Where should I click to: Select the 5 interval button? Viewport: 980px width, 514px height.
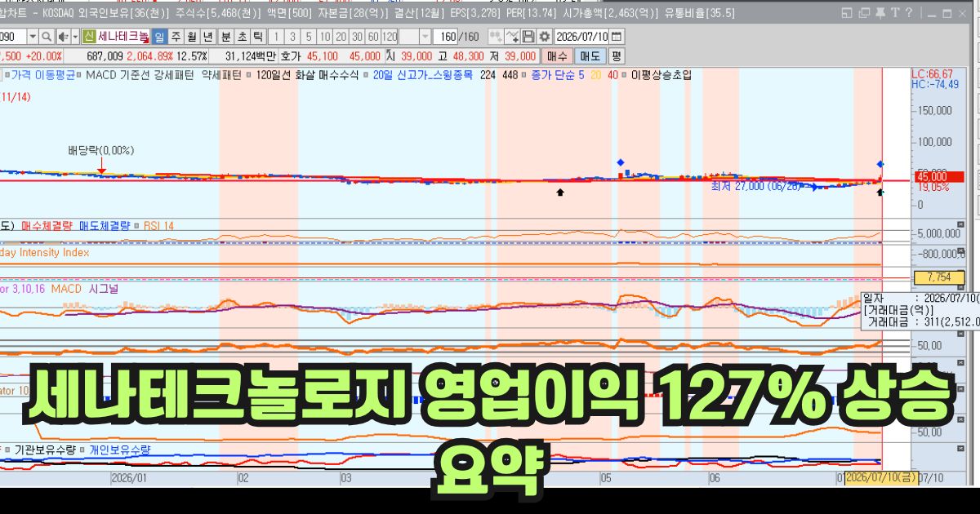pos(309,37)
